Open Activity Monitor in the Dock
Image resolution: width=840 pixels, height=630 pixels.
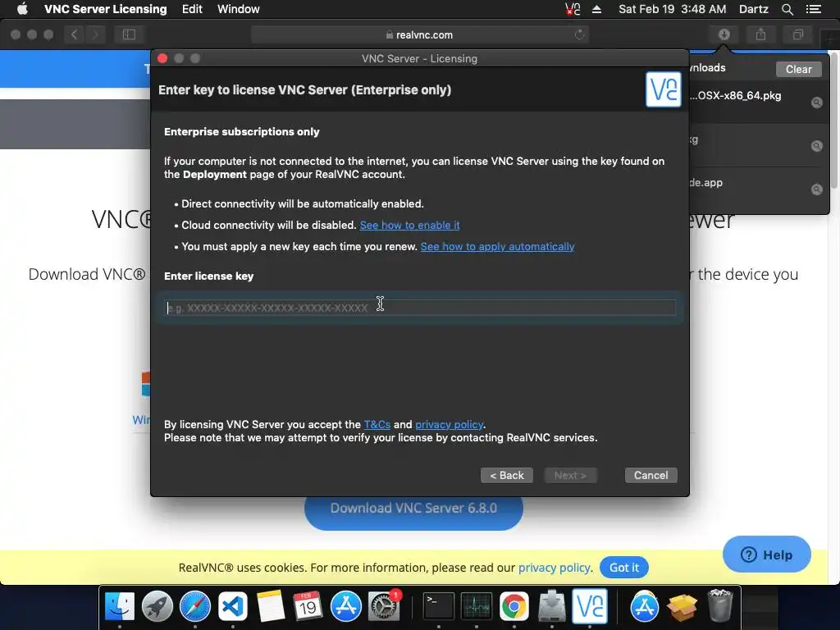pos(477,606)
